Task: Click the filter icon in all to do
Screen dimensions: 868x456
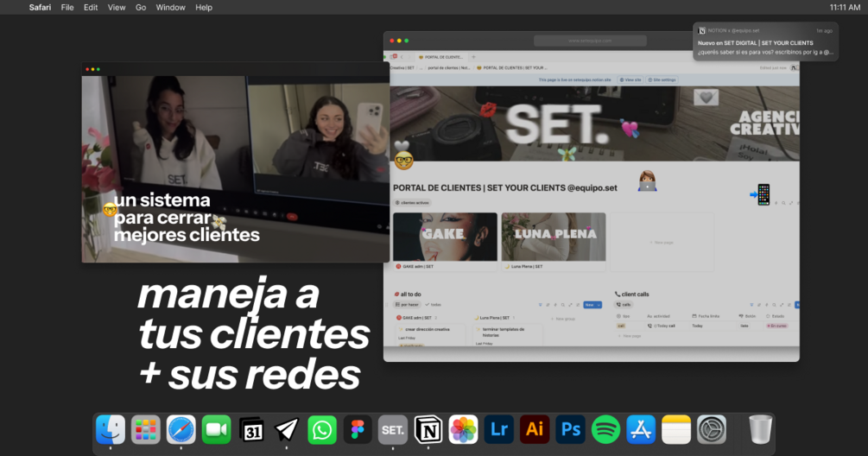Action: 540,305
